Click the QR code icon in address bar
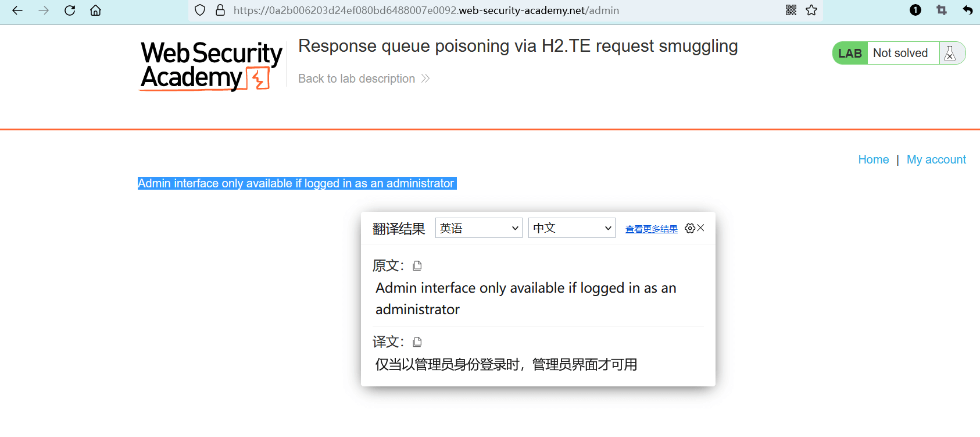 pos(791,10)
